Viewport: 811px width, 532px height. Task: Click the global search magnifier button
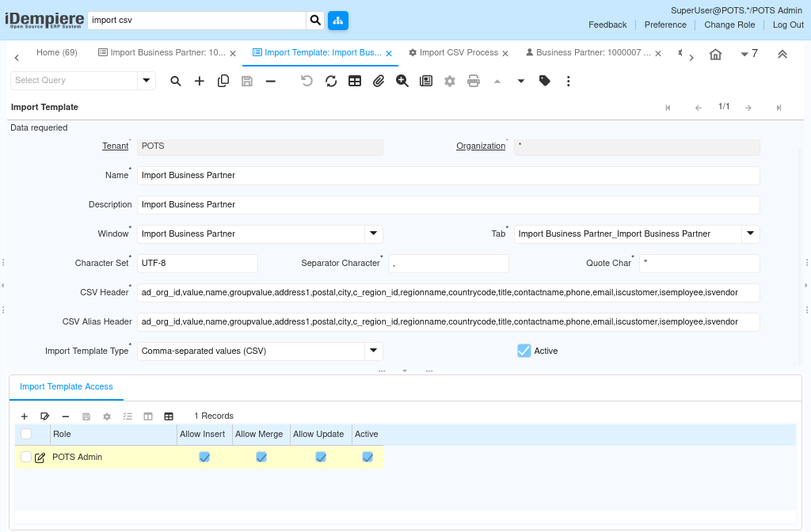click(x=315, y=20)
